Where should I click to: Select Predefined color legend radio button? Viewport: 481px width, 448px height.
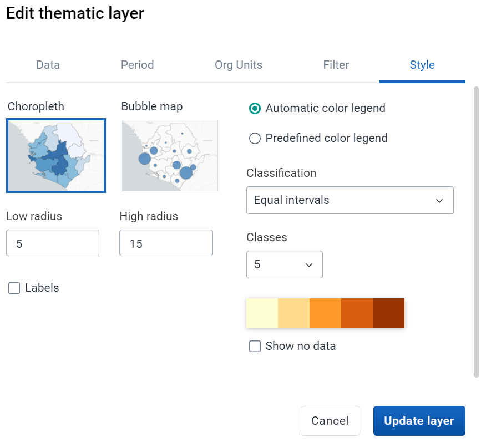pos(255,138)
